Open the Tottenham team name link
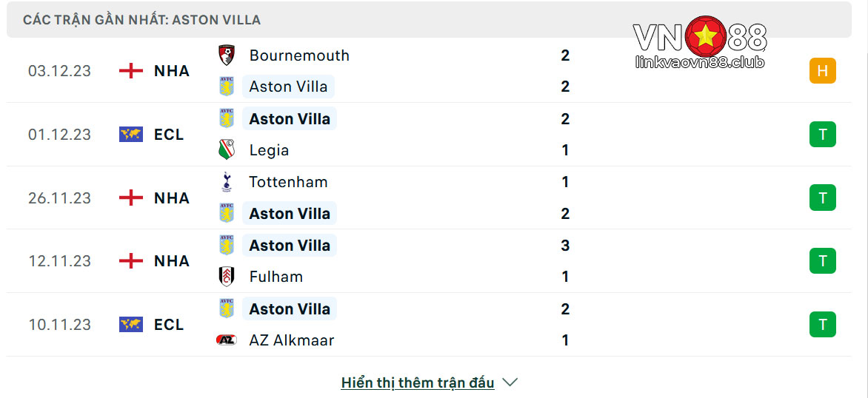 coord(288,182)
